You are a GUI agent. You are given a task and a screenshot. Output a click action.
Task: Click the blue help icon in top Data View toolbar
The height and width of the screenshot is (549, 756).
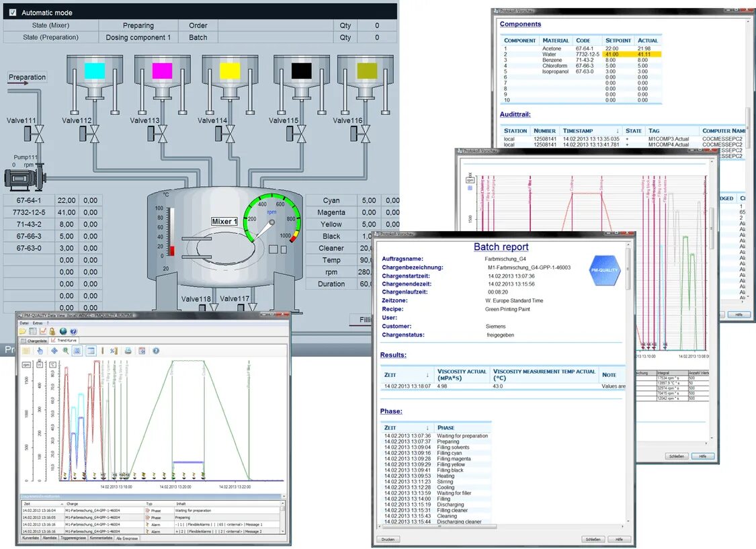(73, 331)
